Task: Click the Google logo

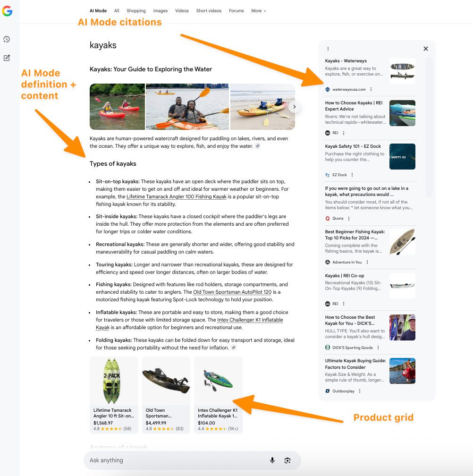Action: (x=7, y=11)
